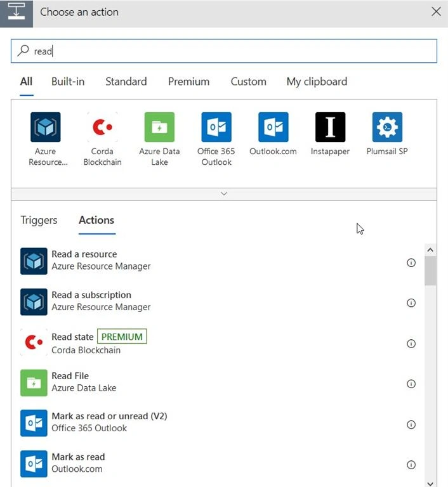Choose the Read state action
The height and width of the screenshot is (487, 448).
(218, 342)
